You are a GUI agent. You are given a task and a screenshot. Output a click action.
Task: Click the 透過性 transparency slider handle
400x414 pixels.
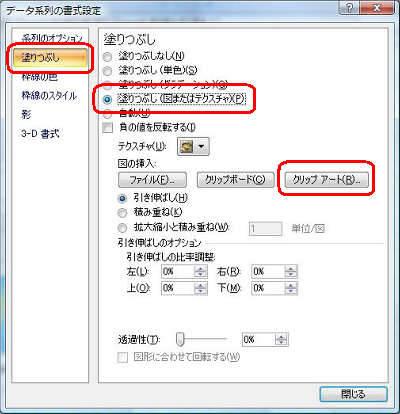[180, 339]
